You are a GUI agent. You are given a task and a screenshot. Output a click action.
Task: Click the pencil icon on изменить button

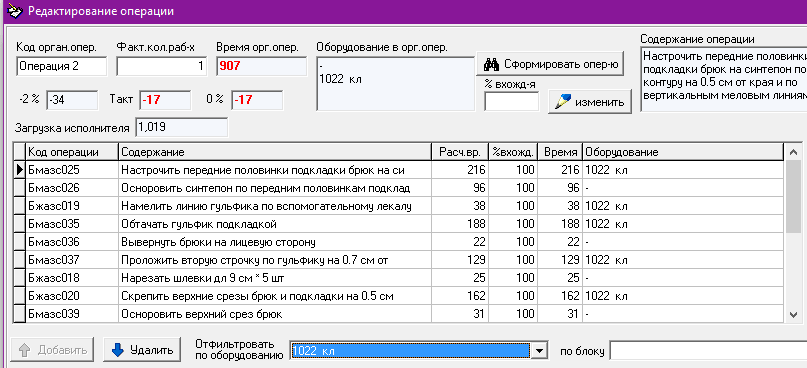(563, 102)
